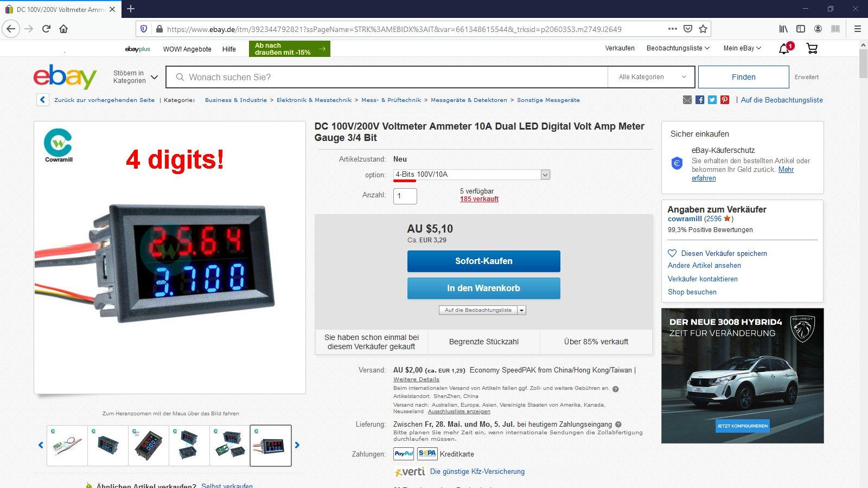Open the 'Messgeräte & Detektoren' breadcrumb
Viewport: 868px width, 488px height.
[x=469, y=100]
